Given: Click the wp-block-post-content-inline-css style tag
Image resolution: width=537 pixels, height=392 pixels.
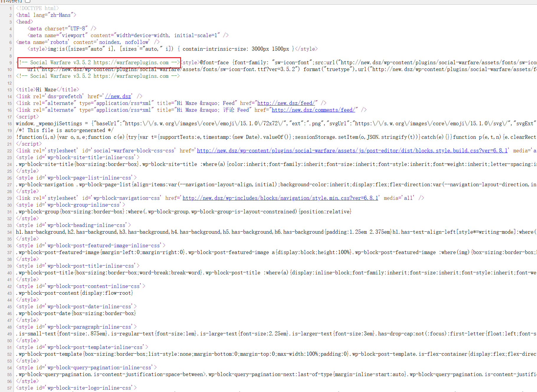Looking at the screenshot, I should click(x=81, y=286).
